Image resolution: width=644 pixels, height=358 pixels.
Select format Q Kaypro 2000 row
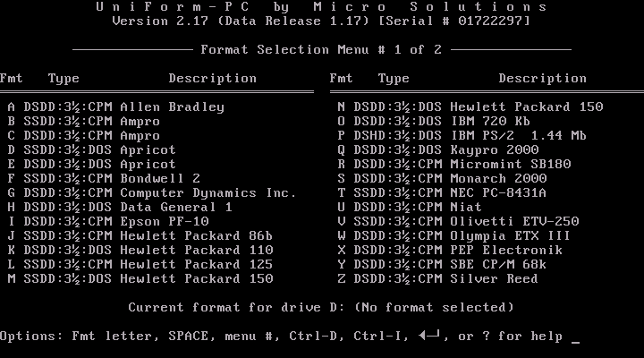(437, 149)
